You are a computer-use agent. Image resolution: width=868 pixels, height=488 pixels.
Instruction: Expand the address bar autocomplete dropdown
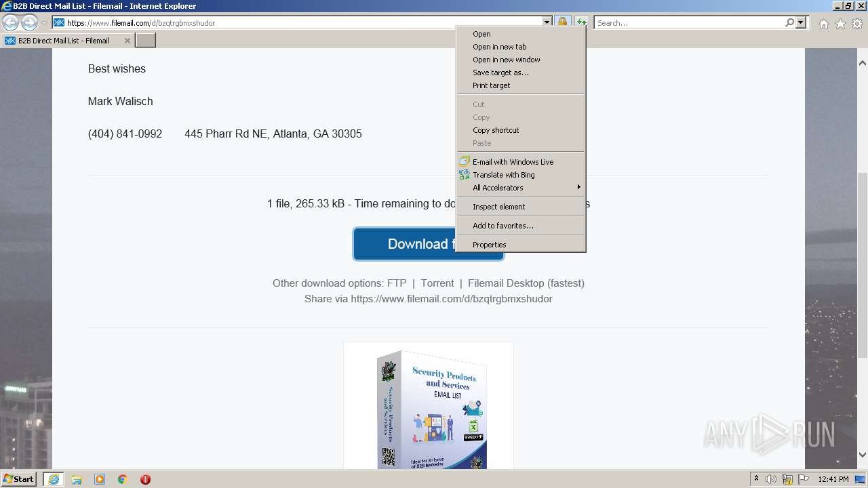[x=547, y=22]
